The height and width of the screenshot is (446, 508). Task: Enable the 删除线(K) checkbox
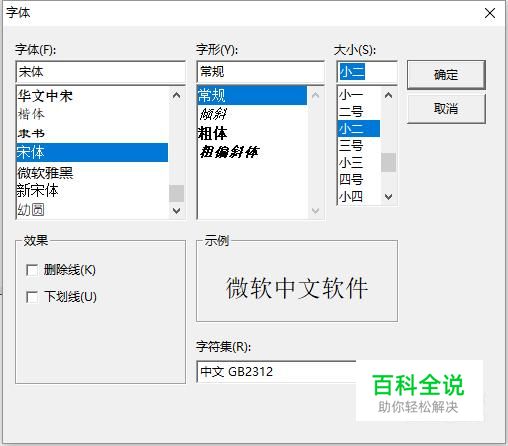pos(32,270)
